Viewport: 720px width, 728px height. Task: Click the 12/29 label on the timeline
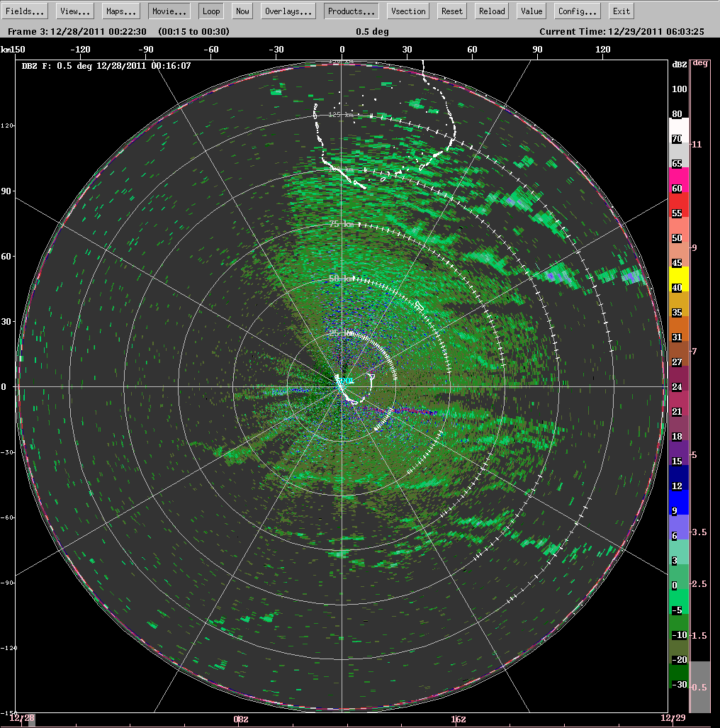pos(673,718)
